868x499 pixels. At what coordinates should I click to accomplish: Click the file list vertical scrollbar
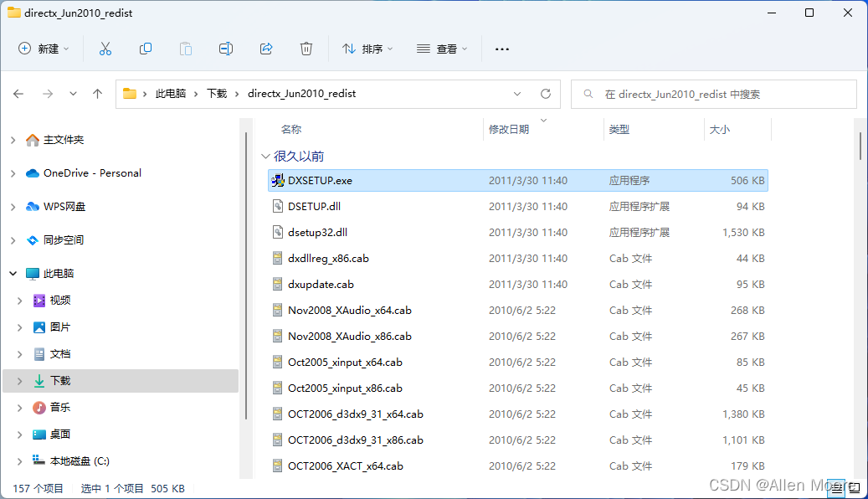click(860, 146)
